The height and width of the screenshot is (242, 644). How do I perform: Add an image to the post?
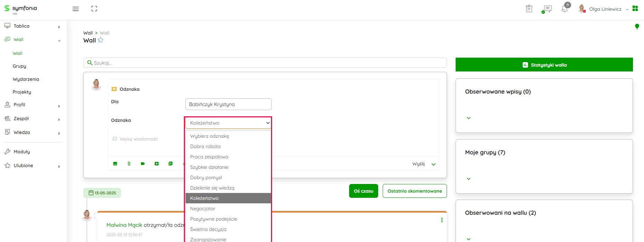[115, 164]
